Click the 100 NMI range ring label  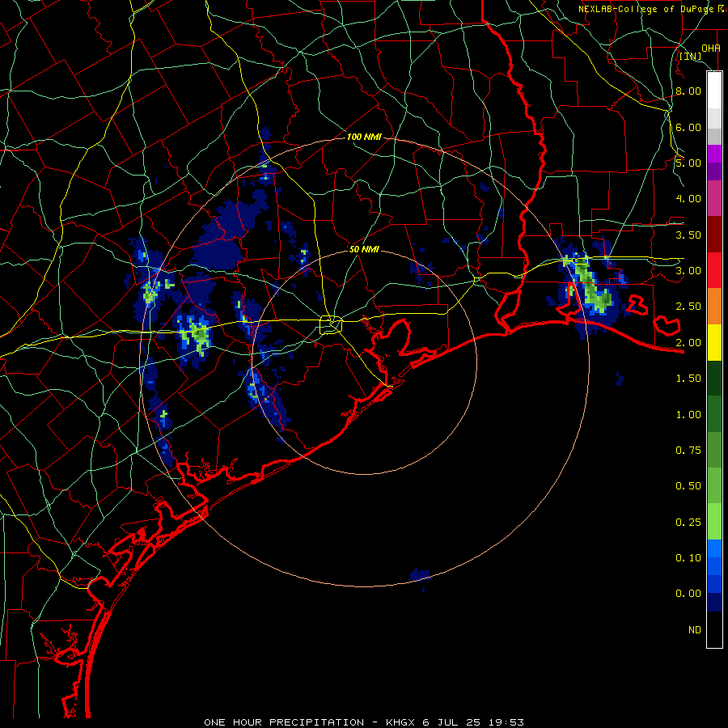click(x=365, y=137)
